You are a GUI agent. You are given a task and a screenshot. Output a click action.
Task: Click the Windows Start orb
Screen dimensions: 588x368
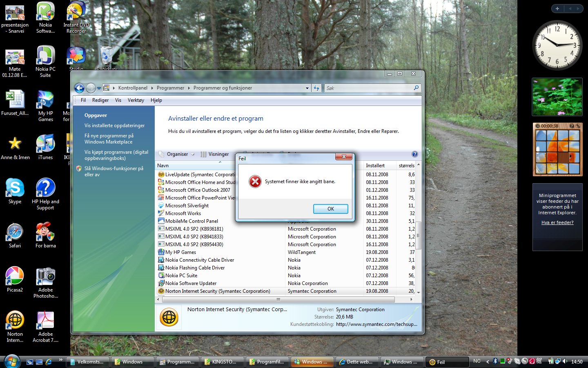[12, 361]
